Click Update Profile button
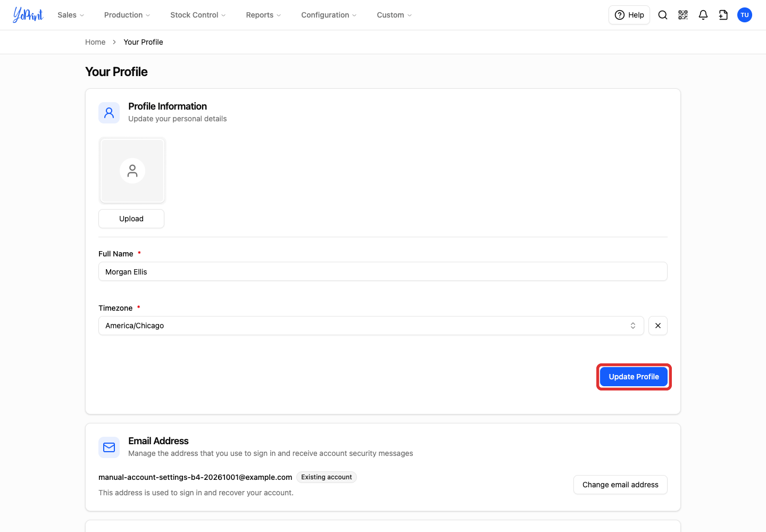 click(x=634, y=377)
